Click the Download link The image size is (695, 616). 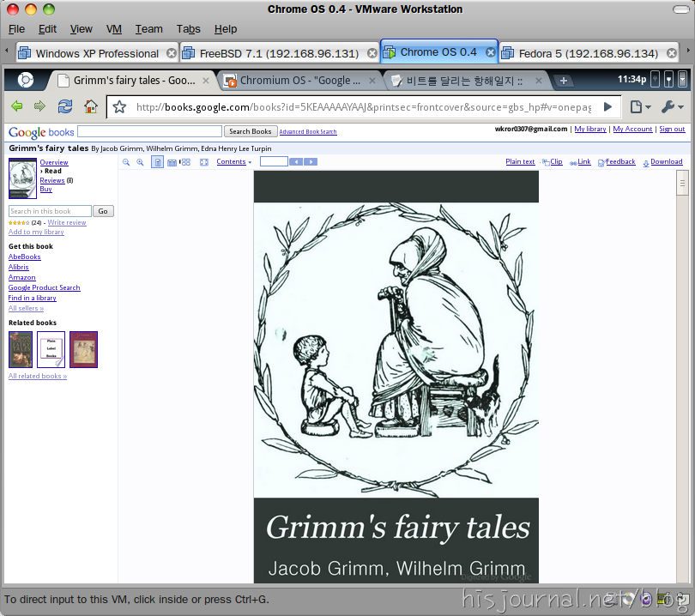coord(662,162)
